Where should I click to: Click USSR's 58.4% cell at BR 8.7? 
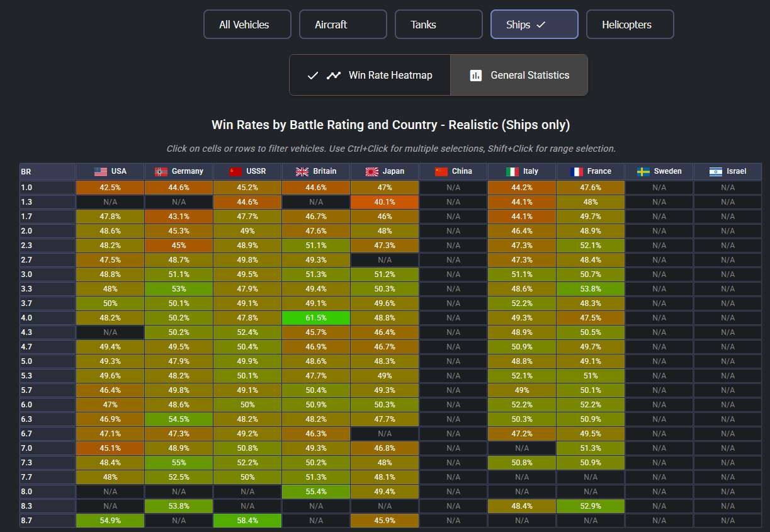coord(247,520)
